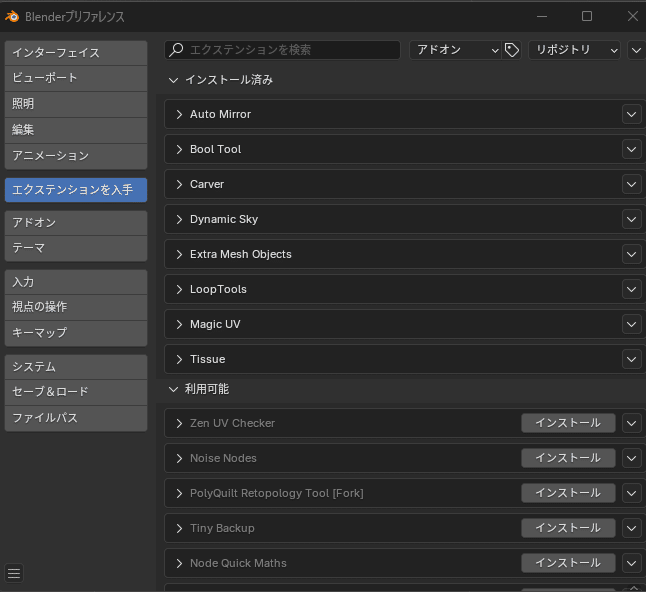Expand the Auto Mirror entry
The width and height of the screenshot is (646, 592).
[x=179, y=114]
